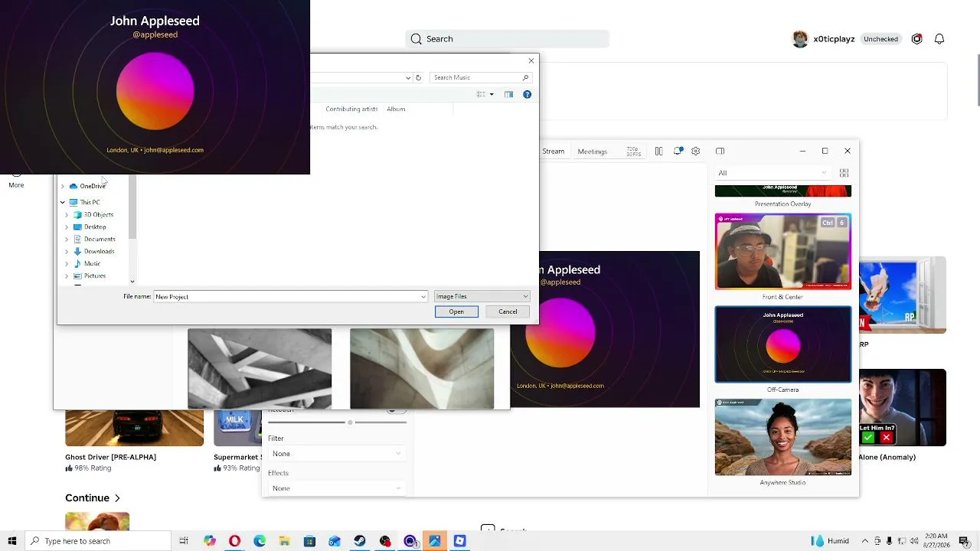Click the pause columns icon in Camo toolbar
The height and width of the screenshot is (551, 980).
(658, 152)
